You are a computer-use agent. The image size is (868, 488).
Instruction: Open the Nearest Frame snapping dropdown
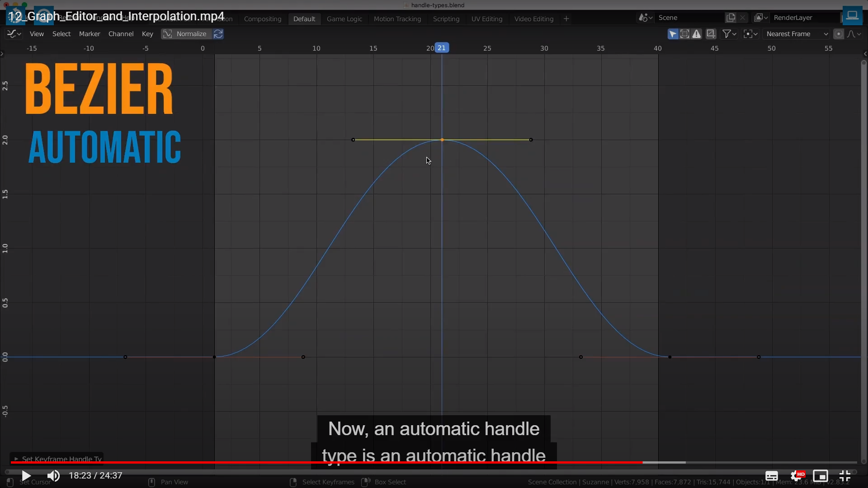pos(797,34)
